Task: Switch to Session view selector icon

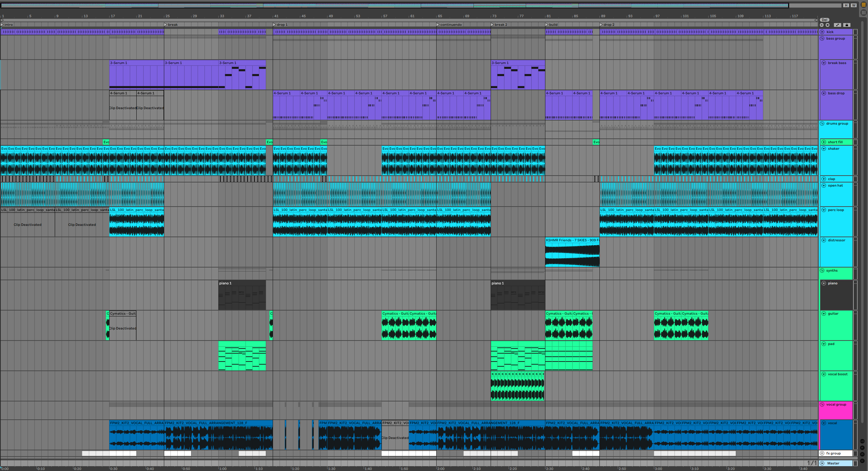Action: (864, 12)
